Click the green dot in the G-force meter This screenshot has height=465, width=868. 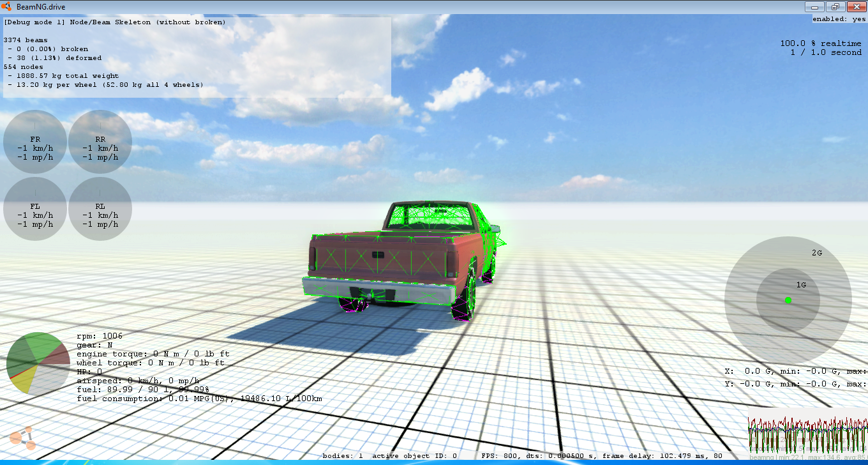tap(788, 300)
